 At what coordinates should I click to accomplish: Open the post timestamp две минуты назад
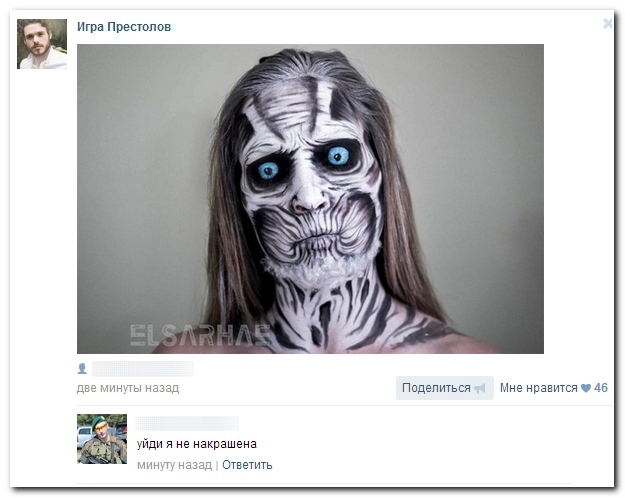coord(128,388)
